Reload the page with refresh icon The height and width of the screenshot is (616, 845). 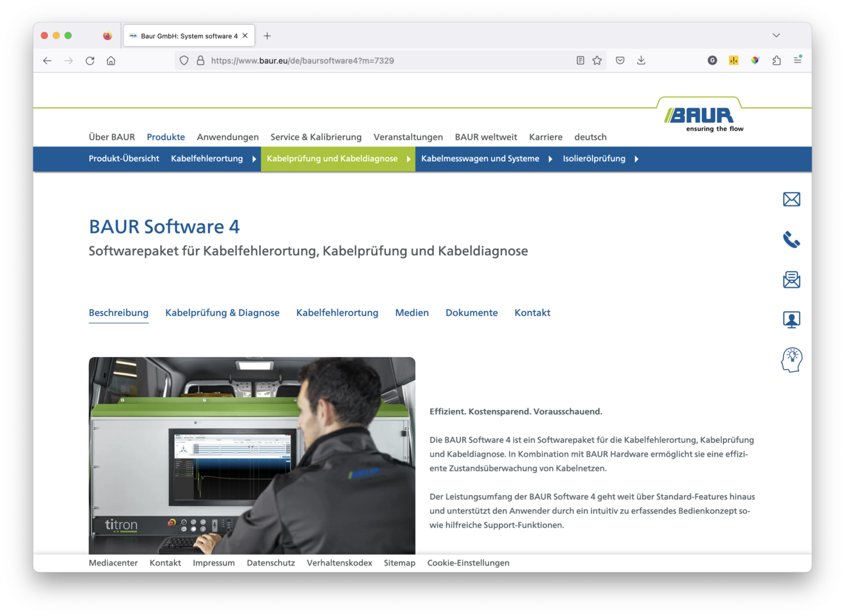coord(90,61)
